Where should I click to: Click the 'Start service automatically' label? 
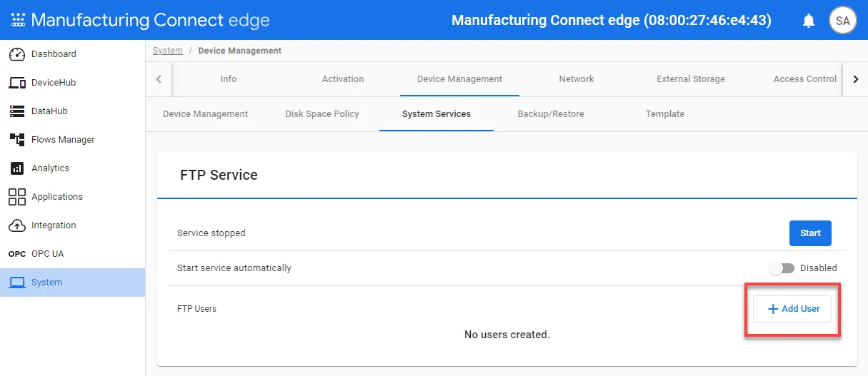coord(234,268)
